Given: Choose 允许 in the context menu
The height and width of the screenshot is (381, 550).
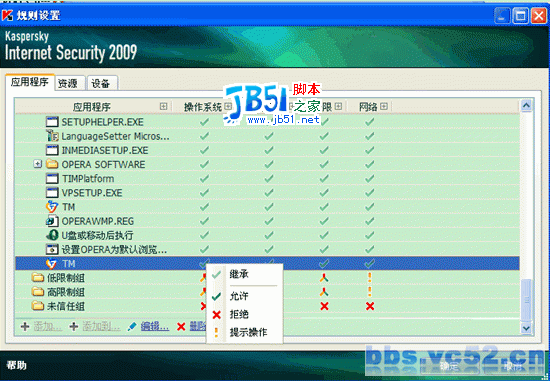Looking at the screenshot, I should [244, 296].
